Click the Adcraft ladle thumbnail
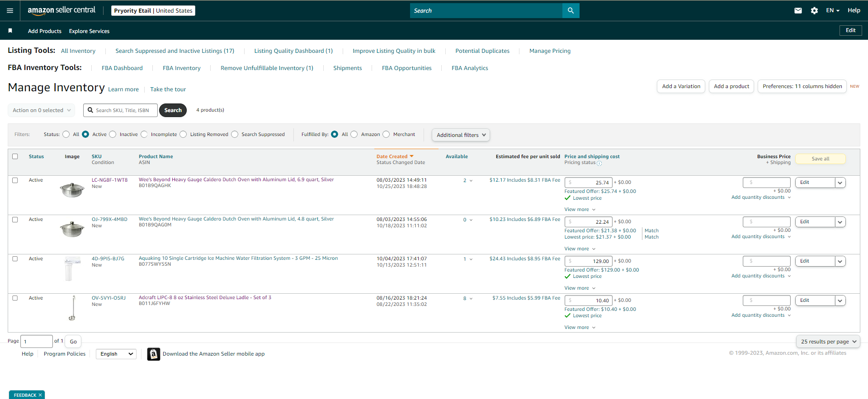 tap(72, 308)
